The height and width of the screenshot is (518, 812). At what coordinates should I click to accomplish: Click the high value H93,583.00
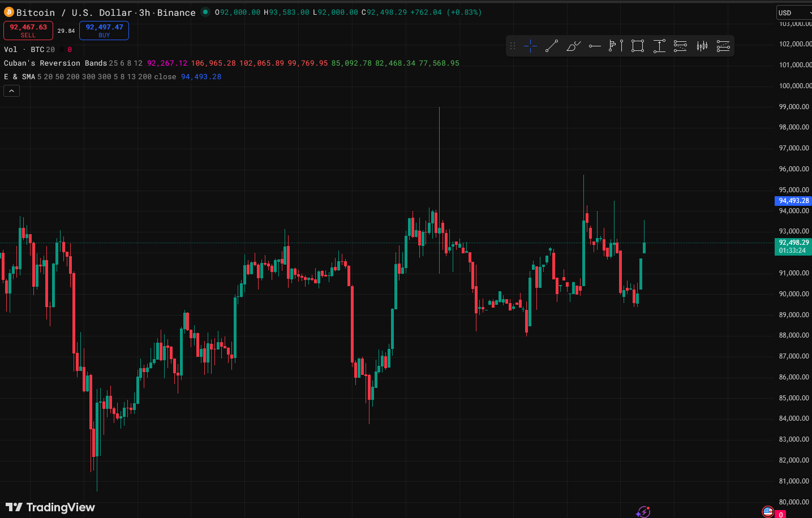(286, 12)
